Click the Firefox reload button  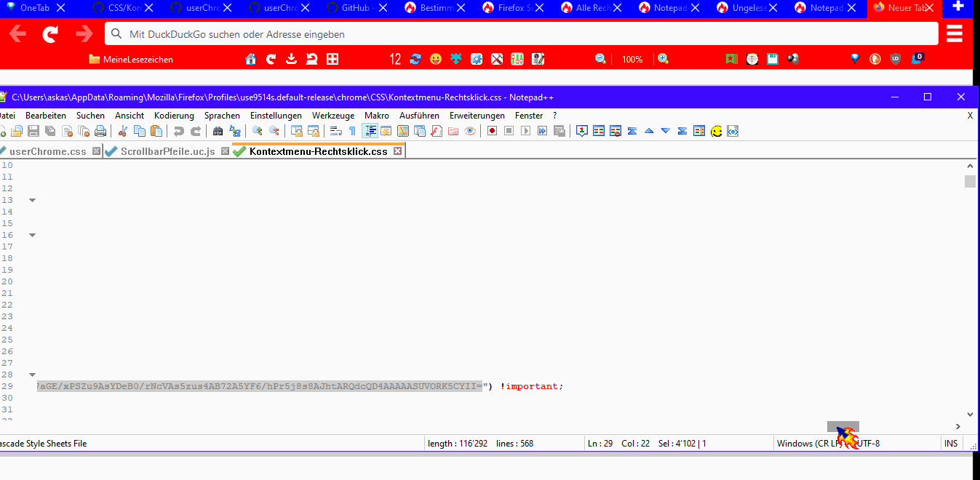click(50, 34)
